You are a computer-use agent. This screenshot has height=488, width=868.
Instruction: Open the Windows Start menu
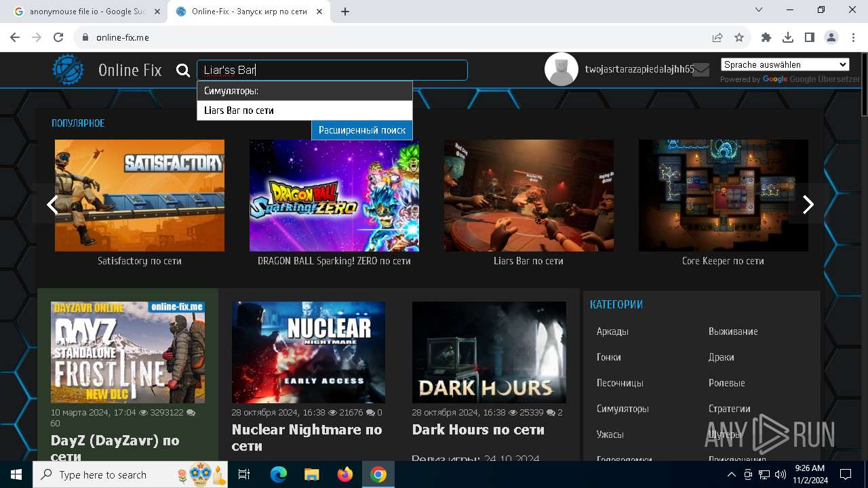[x=16, y=474]
